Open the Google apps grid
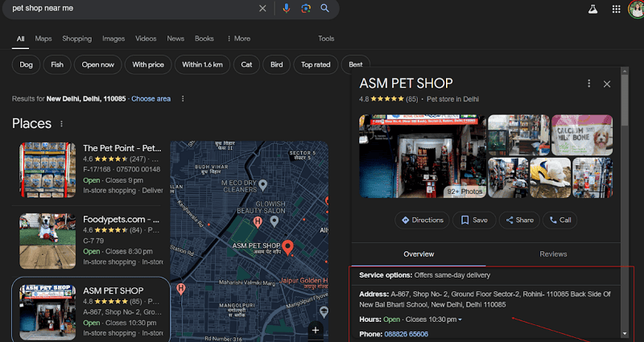This screenshot has height=342, width=644. coord(616,9)
